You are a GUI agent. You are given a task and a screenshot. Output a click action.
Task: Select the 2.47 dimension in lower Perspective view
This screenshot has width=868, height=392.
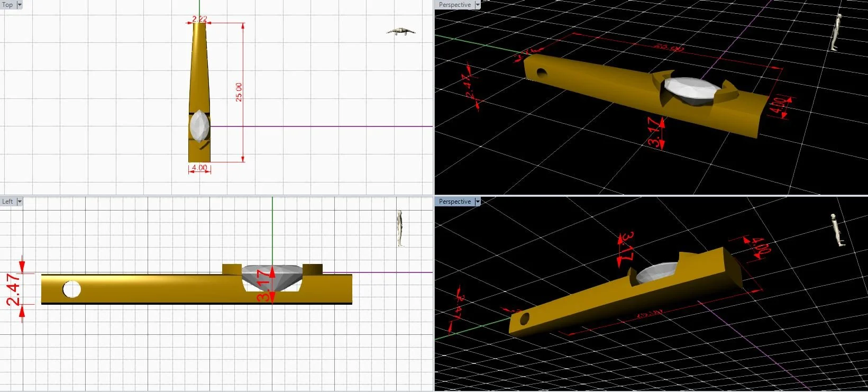pyautogui.click(x=460, y=307)
